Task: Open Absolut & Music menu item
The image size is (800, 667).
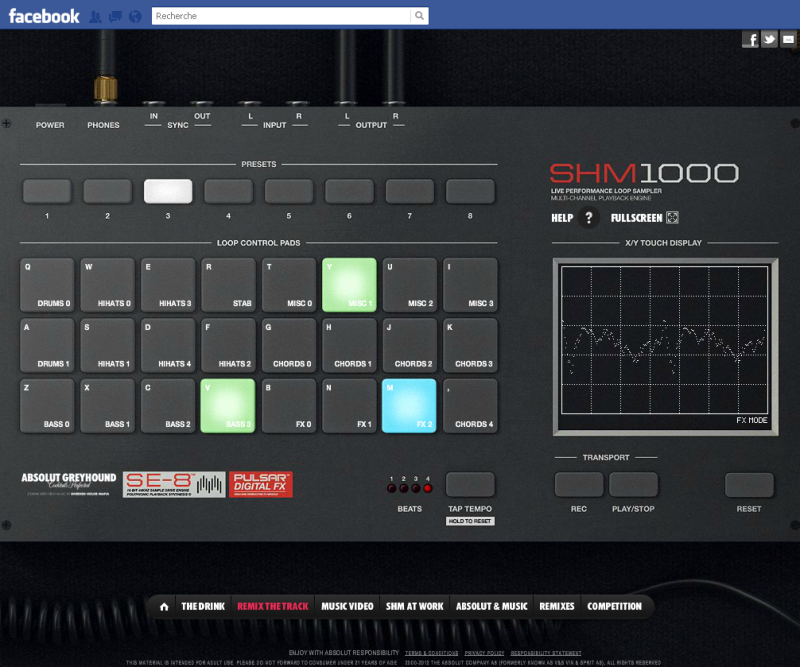Action: 491,606
